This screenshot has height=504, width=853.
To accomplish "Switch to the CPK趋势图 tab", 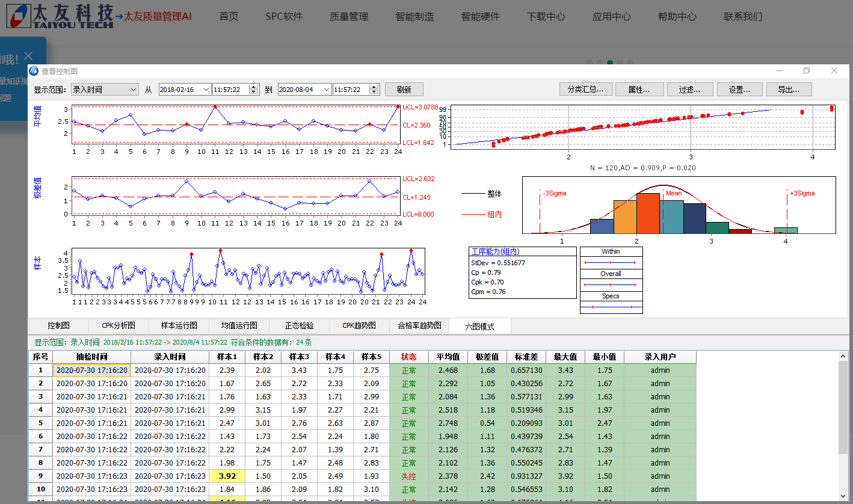I will 359,325.
